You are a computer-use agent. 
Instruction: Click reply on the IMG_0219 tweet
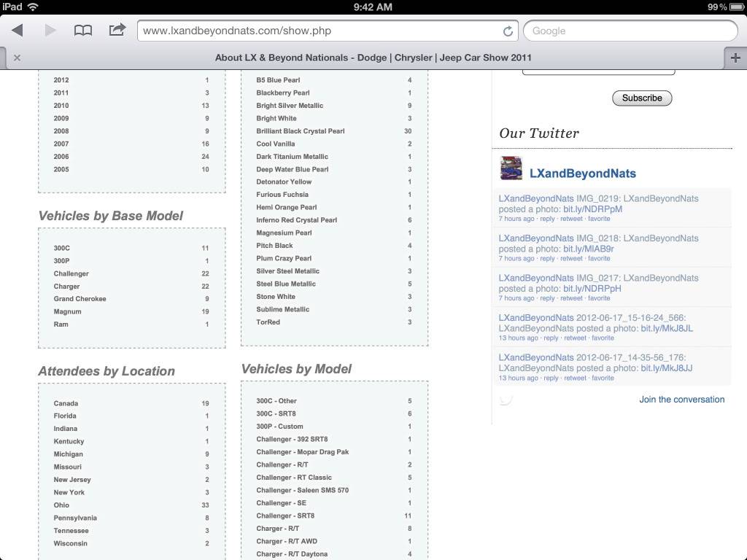pyautogui.click(x=547, y=219)
